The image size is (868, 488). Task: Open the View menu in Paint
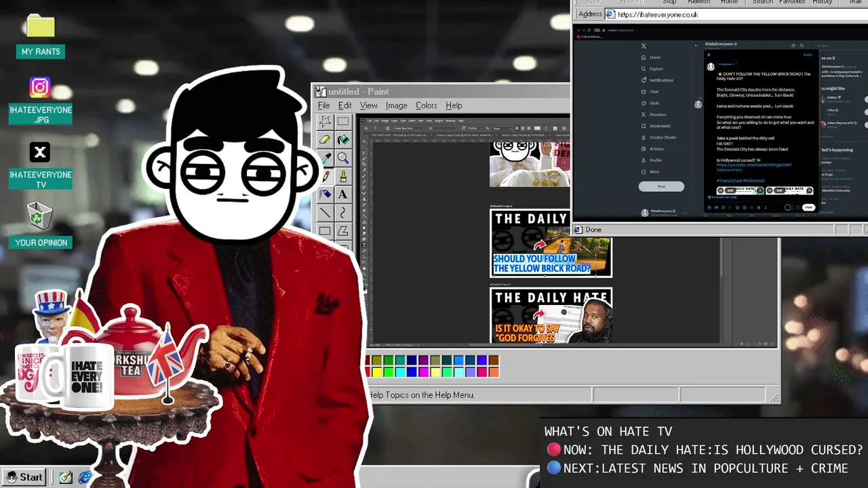[369, 106]
